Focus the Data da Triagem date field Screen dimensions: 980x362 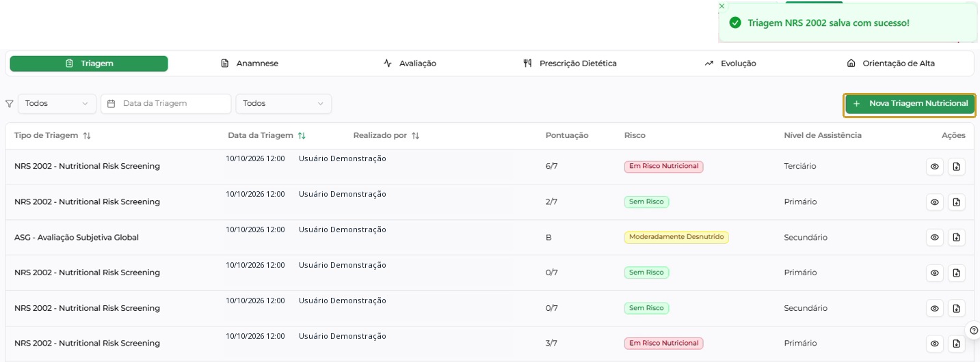166,104
